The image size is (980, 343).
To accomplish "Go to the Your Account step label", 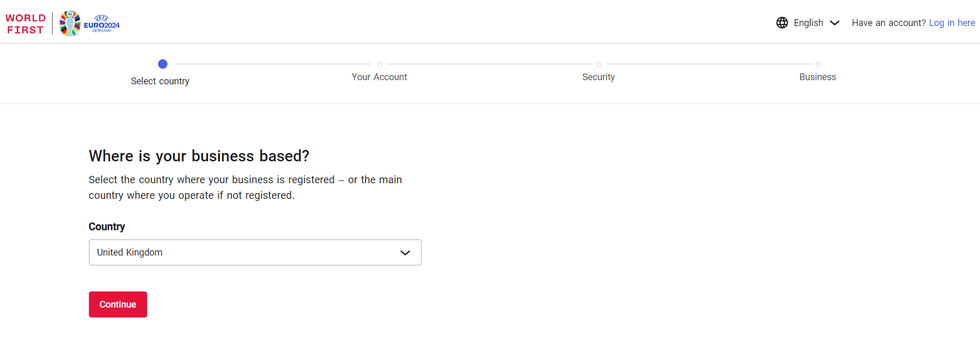I will pos(379,77).
